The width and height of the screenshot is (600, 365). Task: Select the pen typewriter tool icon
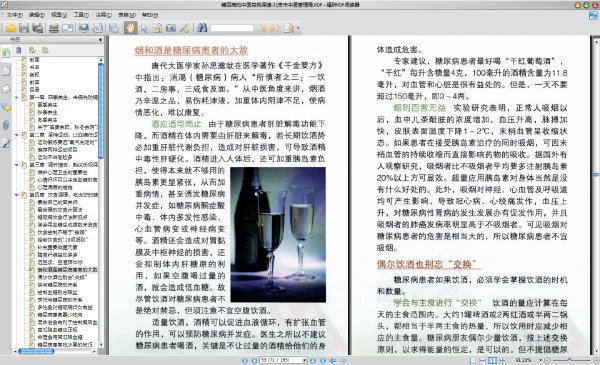[184, 28]
